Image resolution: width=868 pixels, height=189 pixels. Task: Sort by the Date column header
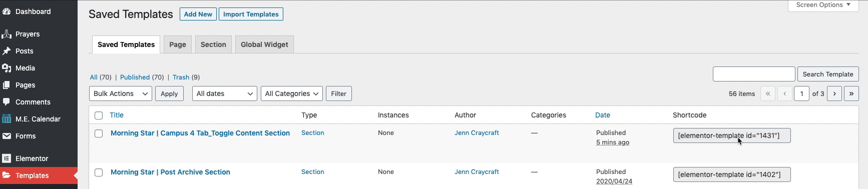[603, 115]
